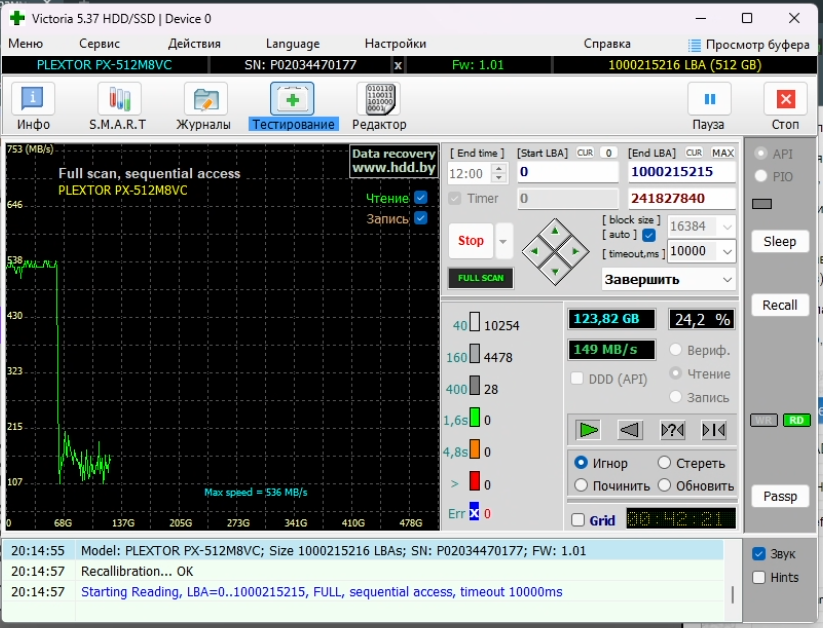Image resolution: width=823 pixels, height=628 pixels.
Task: Open the Сервис menu
Action: point(99,44)
